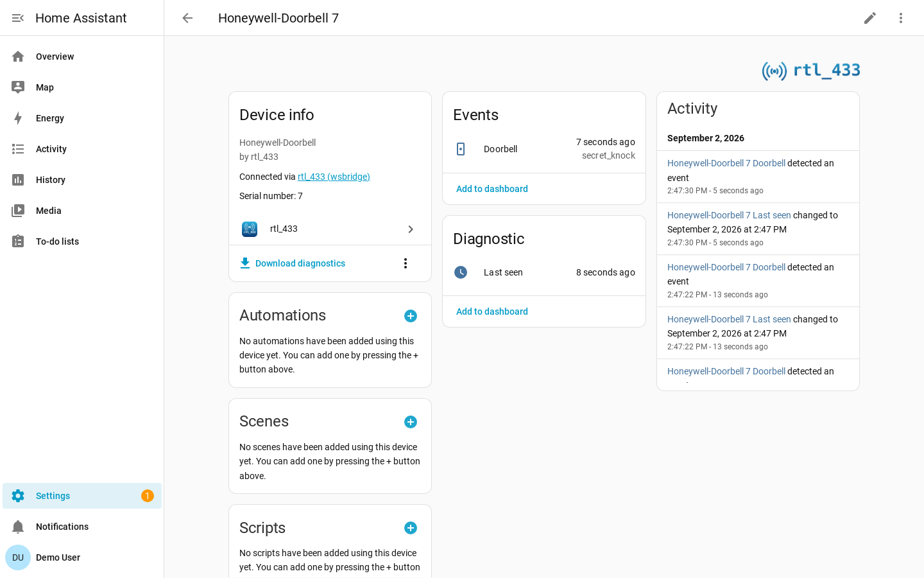Click the History chart icon
924x578 pixels.
click(x=18, y=180)
